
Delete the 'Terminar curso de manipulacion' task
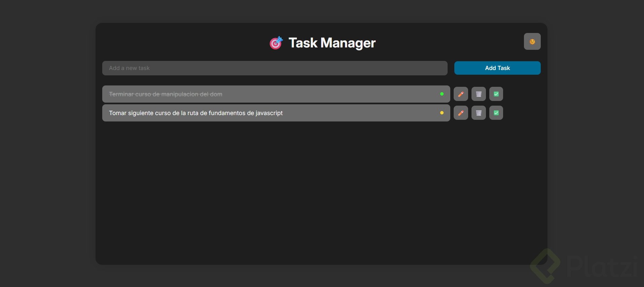point(479,94)
